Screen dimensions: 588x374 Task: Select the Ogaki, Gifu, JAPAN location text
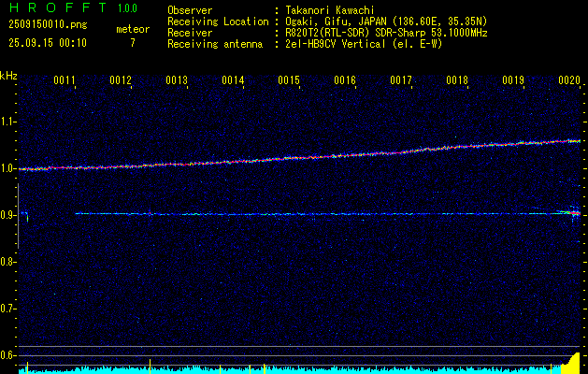click(x=386, y=22)
